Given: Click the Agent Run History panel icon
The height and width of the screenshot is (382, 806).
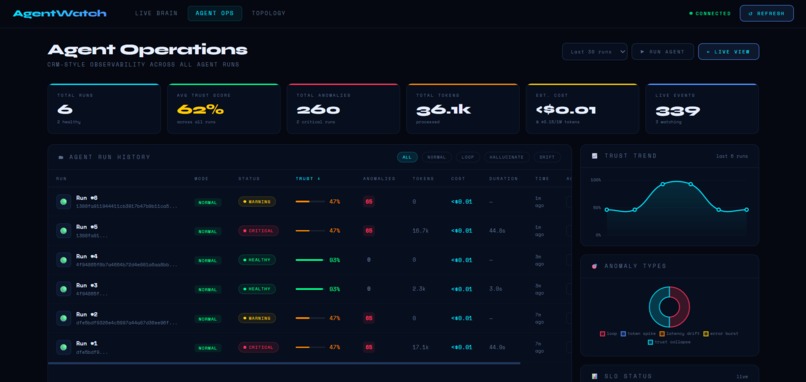Looking at the screenshot, I should (61, 157).
